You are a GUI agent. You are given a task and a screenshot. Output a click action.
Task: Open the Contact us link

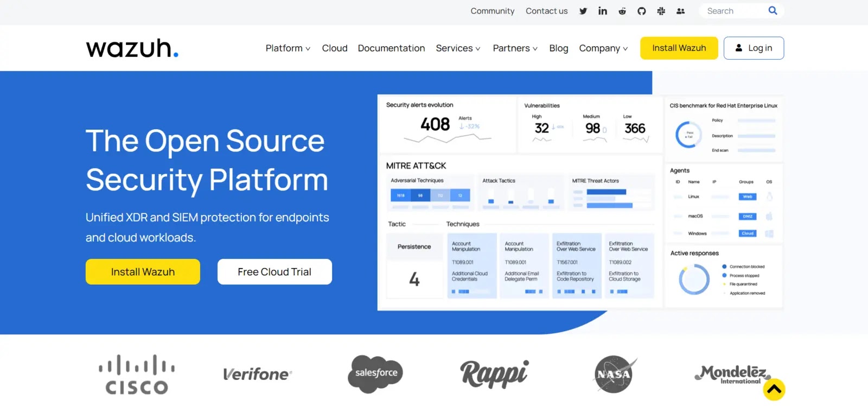547,11
